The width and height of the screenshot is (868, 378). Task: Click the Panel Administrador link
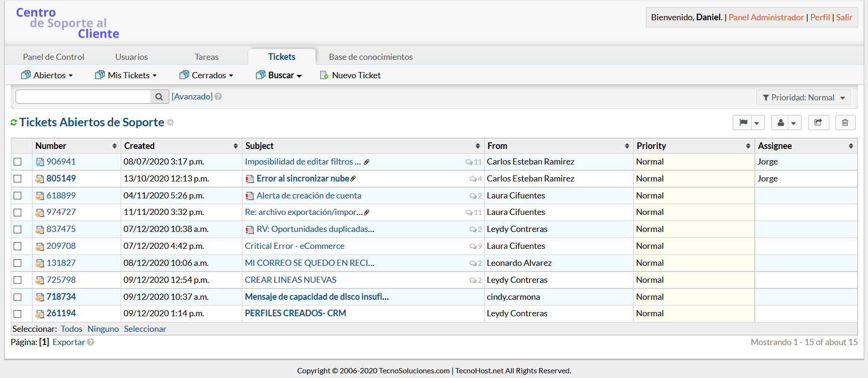766,17
